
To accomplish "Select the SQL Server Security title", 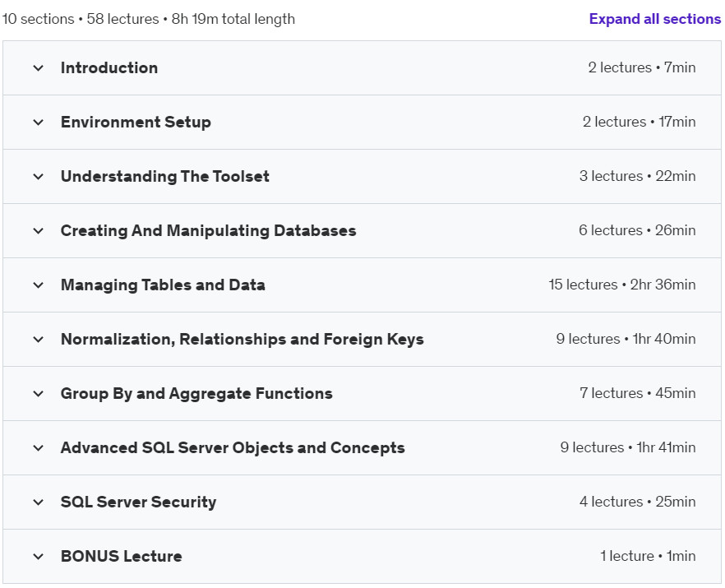I will point(138,502).
